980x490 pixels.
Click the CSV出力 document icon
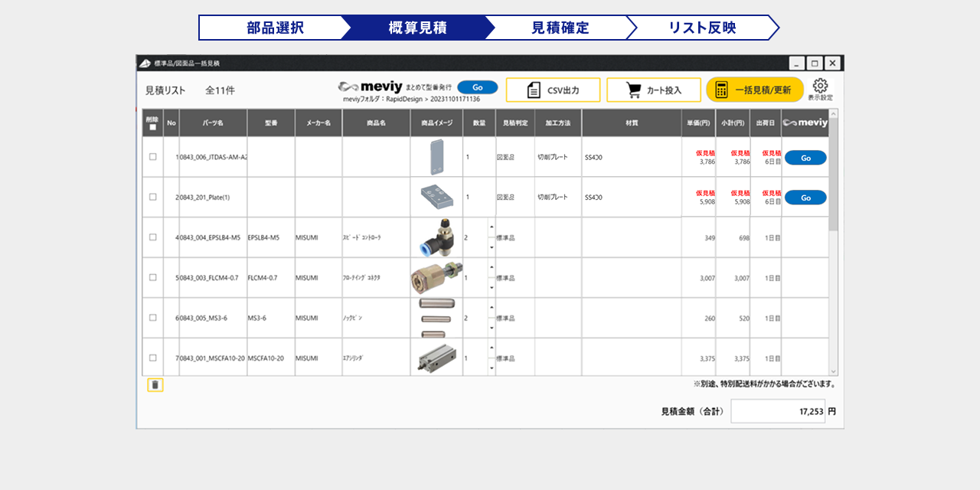tap(534, 90)
